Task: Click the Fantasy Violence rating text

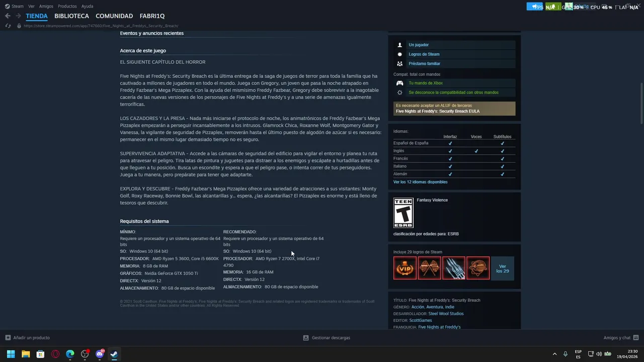Action: pyautogui.click(x=432, y=200)
